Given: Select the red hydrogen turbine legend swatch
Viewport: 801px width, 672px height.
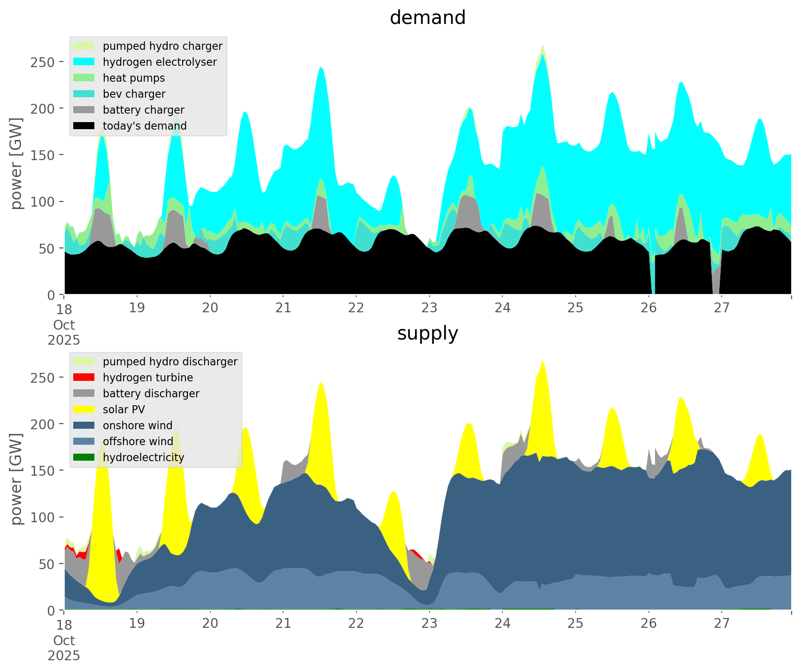Looking at the screenshot, I should click(85, 378).
